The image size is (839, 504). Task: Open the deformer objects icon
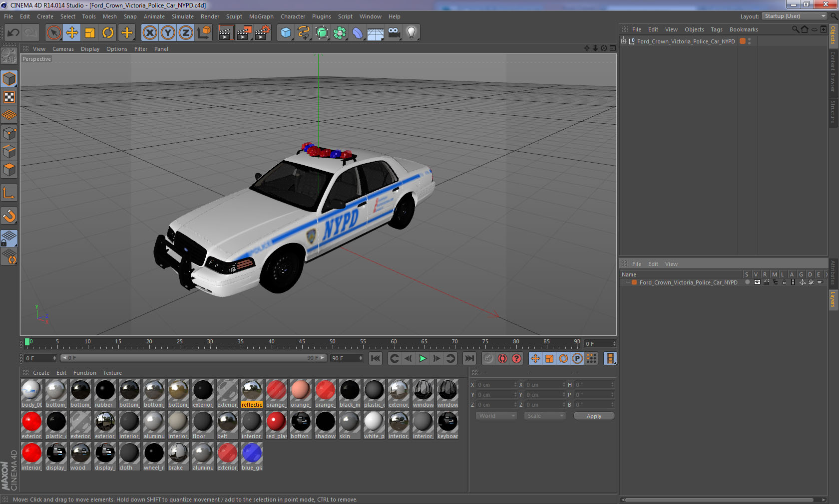(358, 33)
